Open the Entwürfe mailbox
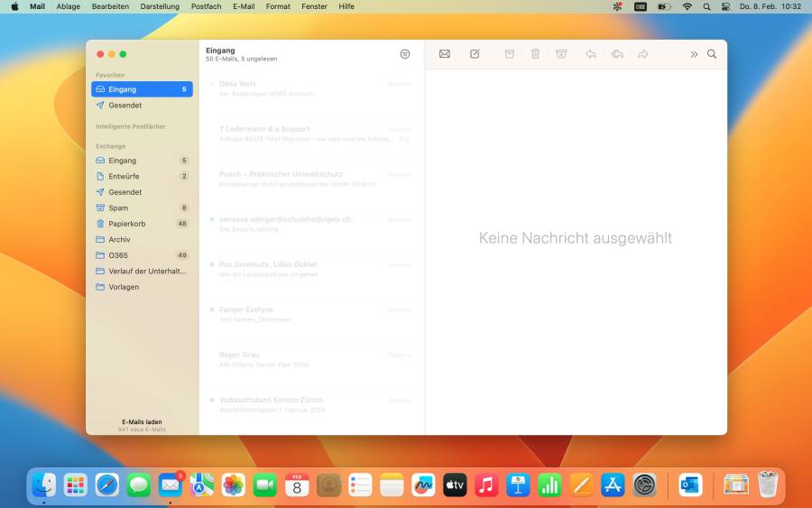 coord(124,176)
